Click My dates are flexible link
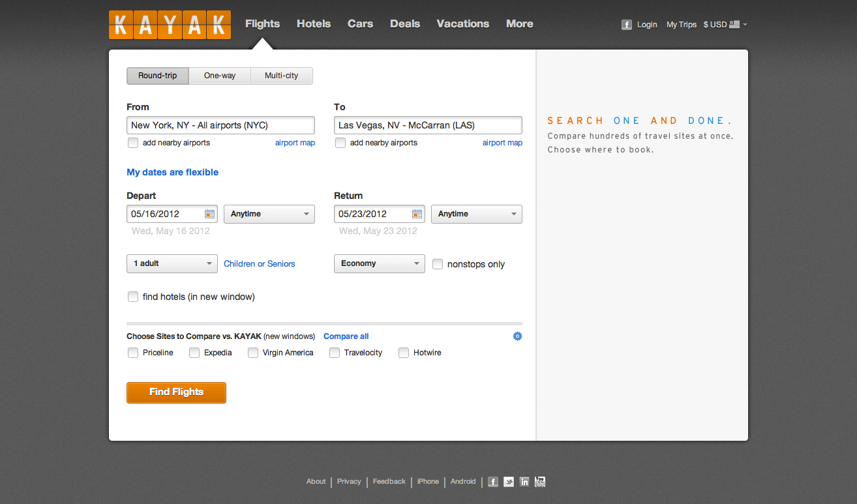The height and width of the screenshot is (504, 857). click(x=173, y=172)
